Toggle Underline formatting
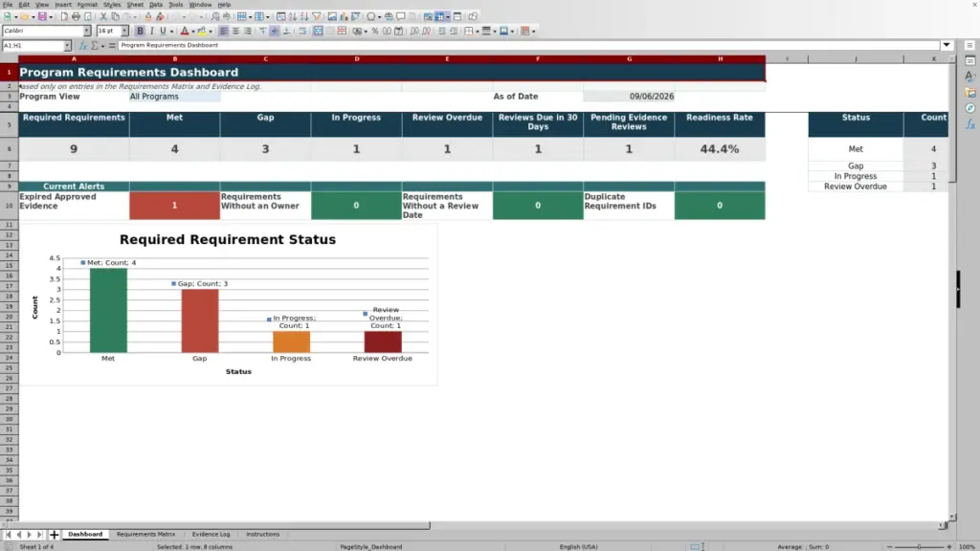Viewport: 980px width, 551px height. [x=163, y=31]
